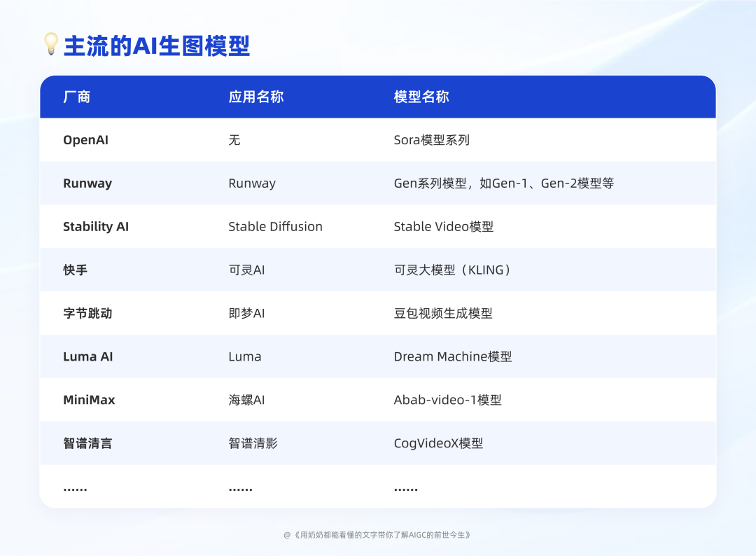Click the Abab-video-1模型 cell

[448, 401]
